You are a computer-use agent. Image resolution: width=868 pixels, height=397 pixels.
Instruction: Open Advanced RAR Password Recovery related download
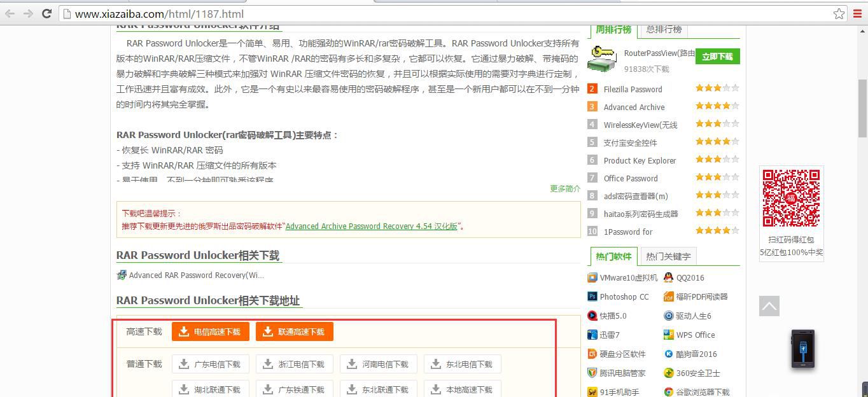[x=196, y=275]
